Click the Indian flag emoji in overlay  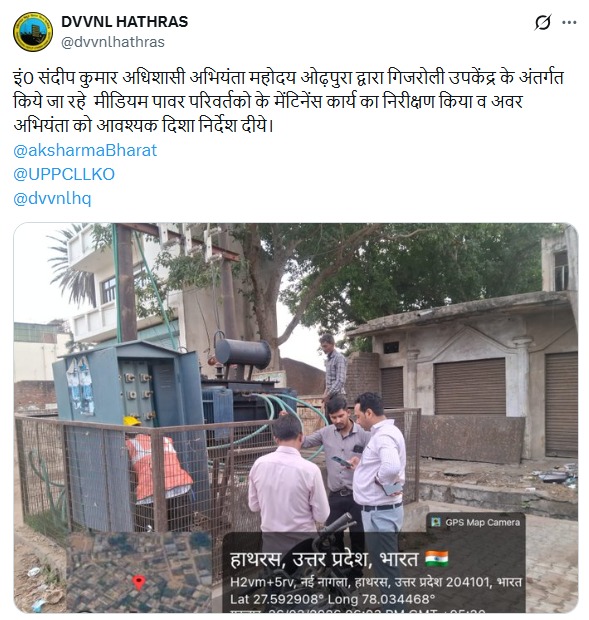pos(437,559)
